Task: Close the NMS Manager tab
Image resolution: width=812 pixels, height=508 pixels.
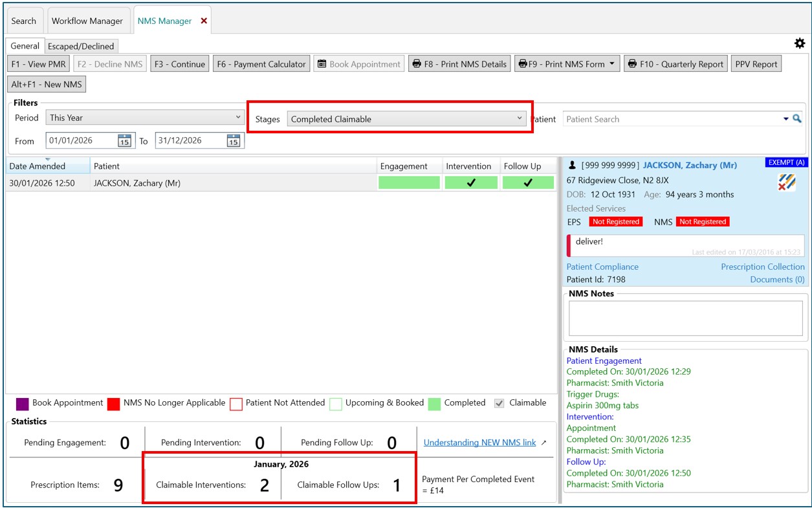Action: (204, 21)
